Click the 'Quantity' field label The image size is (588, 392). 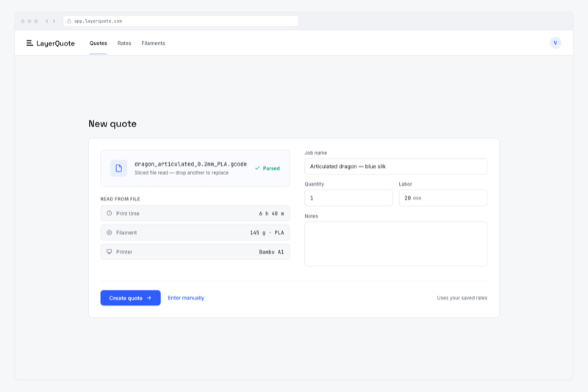315,184
